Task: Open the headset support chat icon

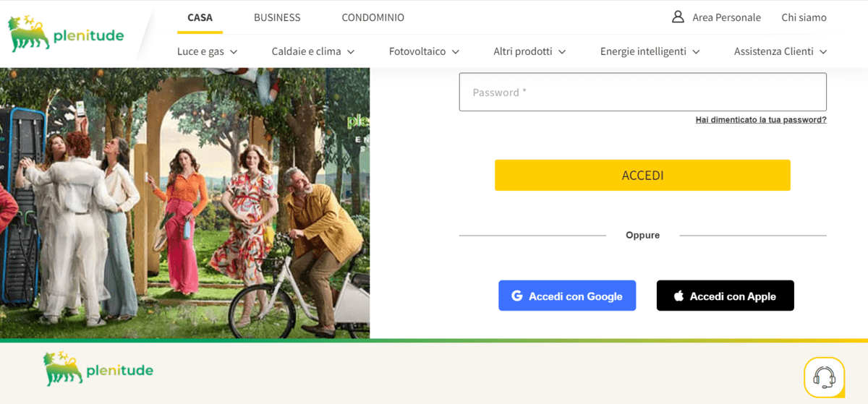Action: tap(824, 377)
